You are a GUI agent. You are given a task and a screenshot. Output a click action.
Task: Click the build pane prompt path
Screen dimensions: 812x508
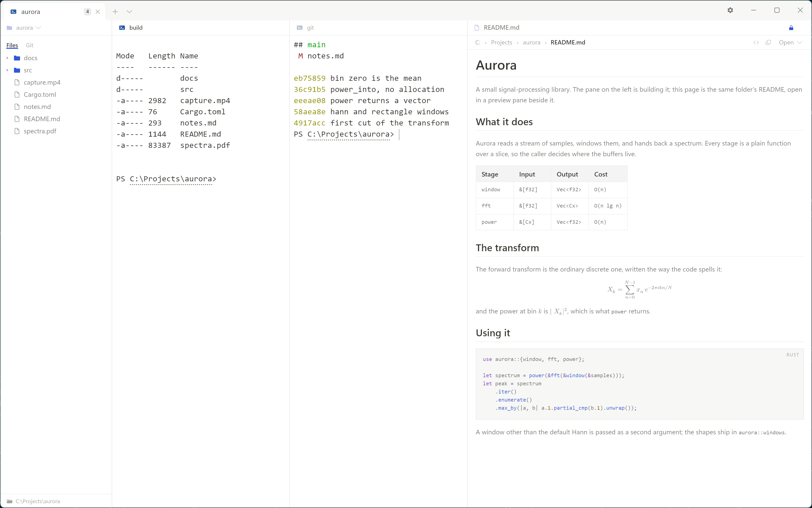click(x=171, y=179)
